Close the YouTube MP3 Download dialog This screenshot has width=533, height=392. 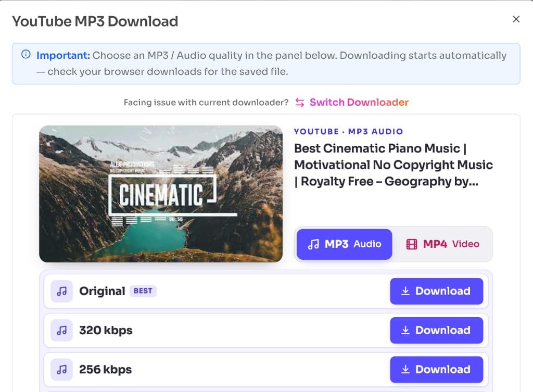tap(516, 19)
